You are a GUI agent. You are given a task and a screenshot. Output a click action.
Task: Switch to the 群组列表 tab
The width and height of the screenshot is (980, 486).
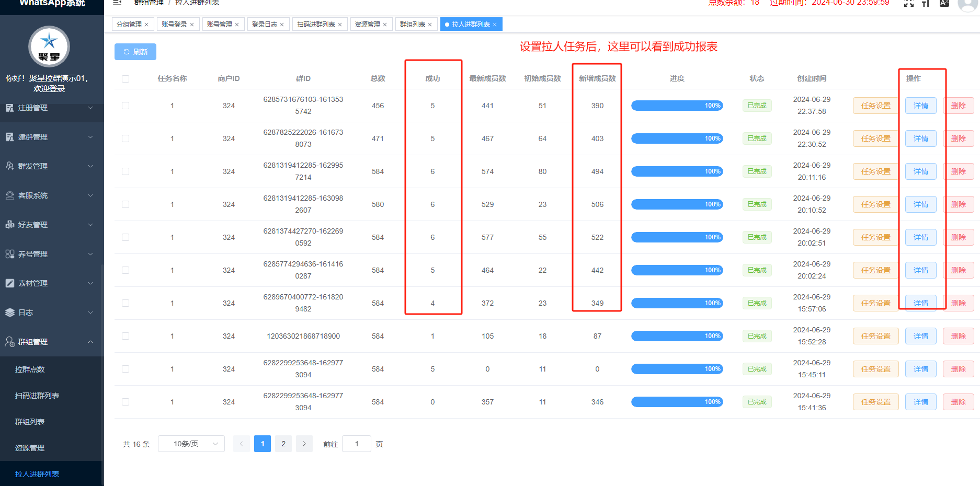click(x=413, y=24)
